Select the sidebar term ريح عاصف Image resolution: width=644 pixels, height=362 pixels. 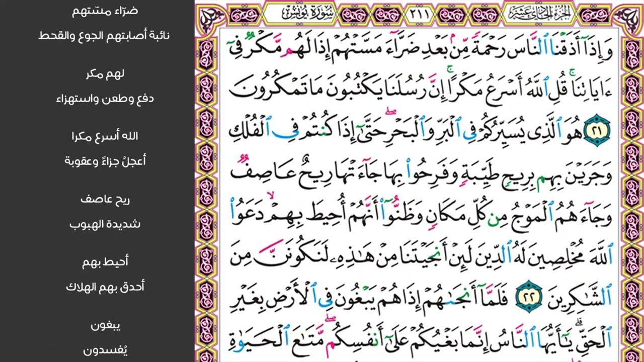[x=105, y=199]
